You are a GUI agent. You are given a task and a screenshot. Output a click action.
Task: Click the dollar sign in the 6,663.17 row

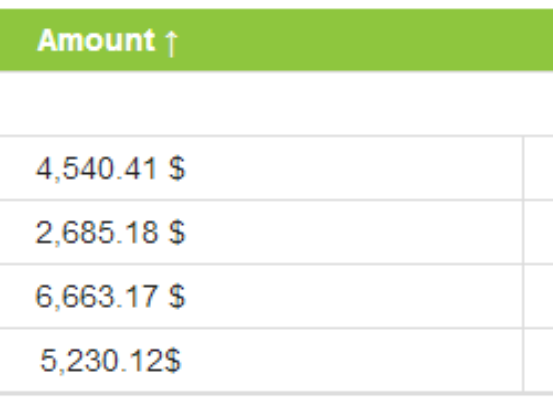pos(177,297)
